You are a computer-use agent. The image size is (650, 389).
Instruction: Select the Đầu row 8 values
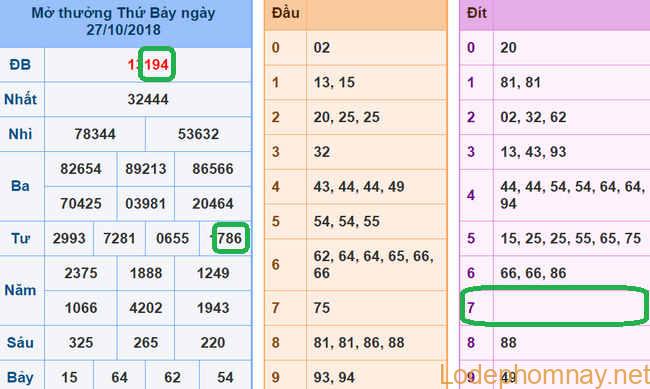tap(359, 343)
